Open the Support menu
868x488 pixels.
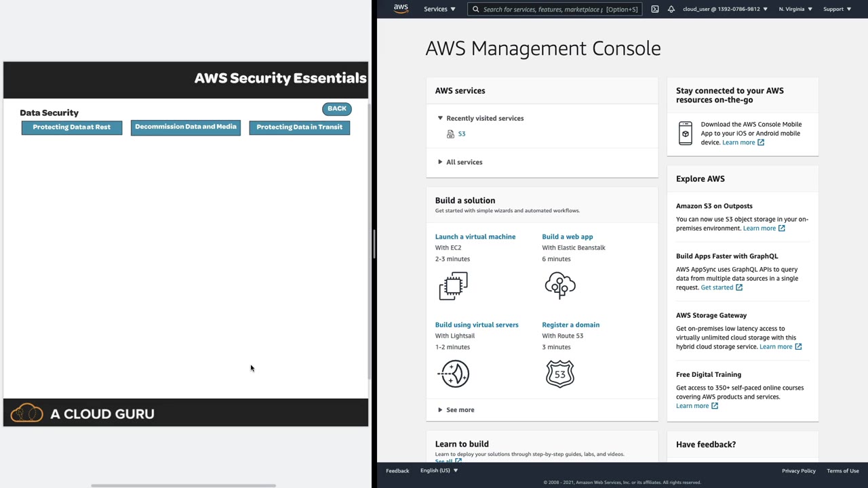coord(837,9)
